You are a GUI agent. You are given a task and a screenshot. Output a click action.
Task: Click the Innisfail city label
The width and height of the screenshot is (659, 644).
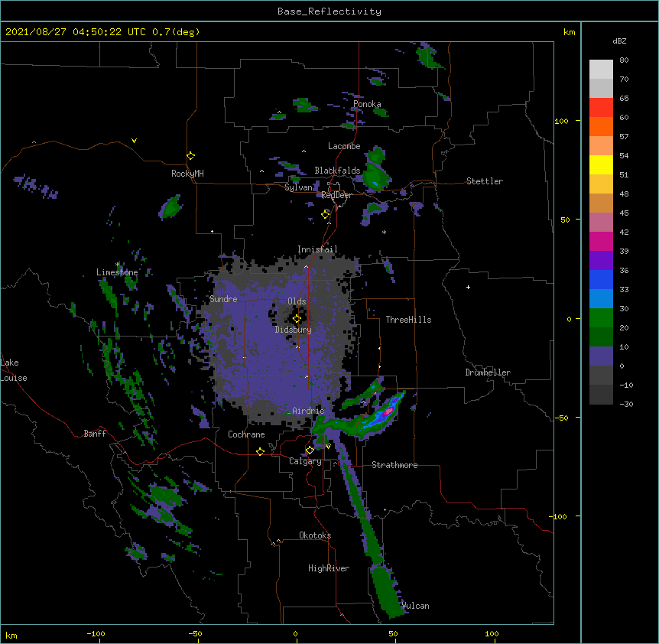[317, 249]
